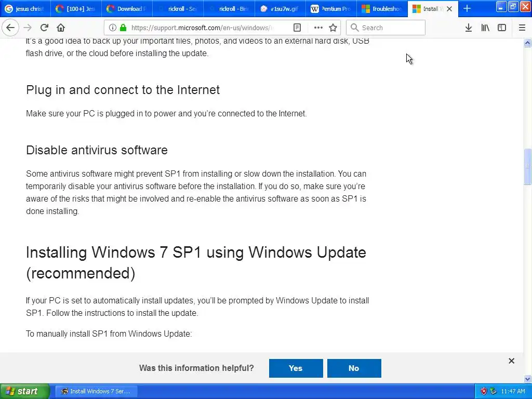Show site information via the info icon

click(x=113, y=28)
